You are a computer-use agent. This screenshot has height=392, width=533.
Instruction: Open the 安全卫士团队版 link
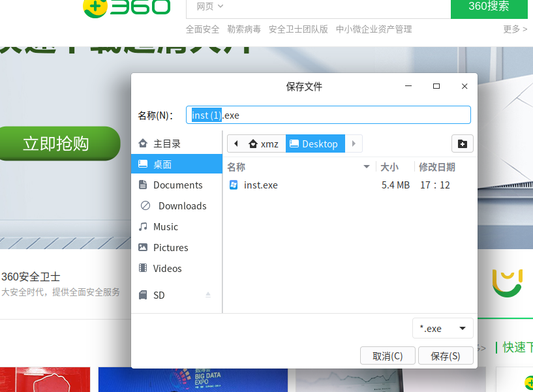[x=298, y=29]
